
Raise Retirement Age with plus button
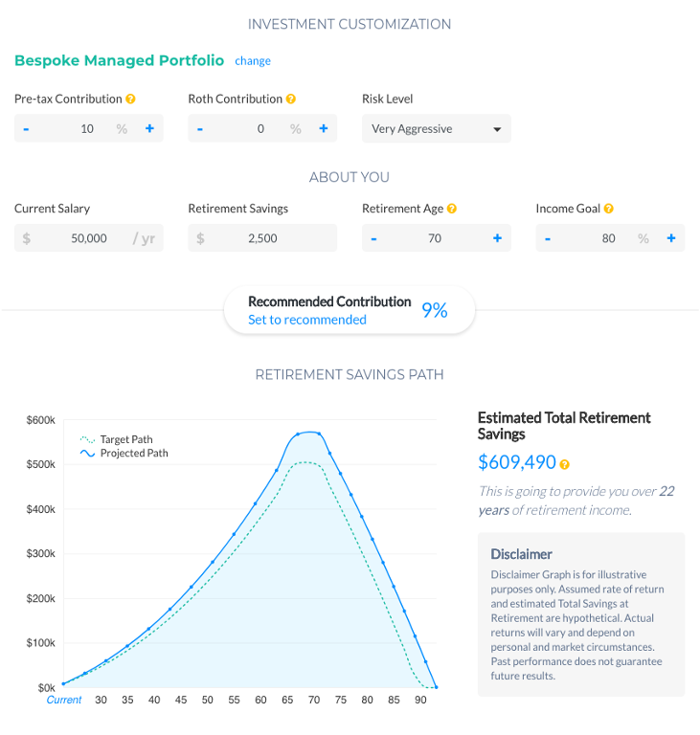point(497,238)
